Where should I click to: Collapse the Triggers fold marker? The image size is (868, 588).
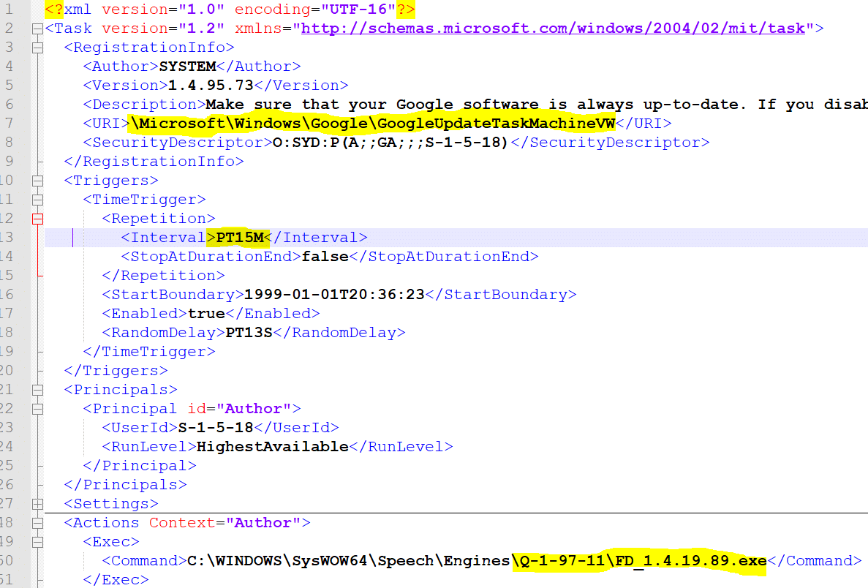(37, 181)
